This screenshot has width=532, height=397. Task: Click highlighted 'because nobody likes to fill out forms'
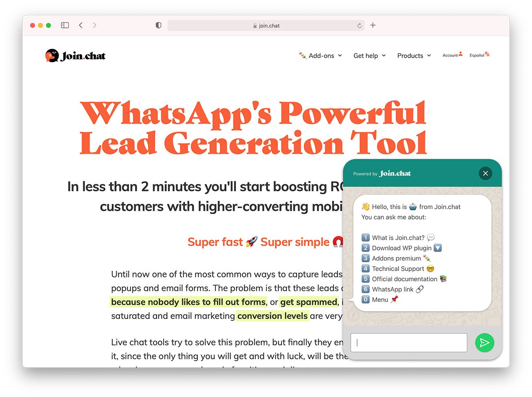188,302
